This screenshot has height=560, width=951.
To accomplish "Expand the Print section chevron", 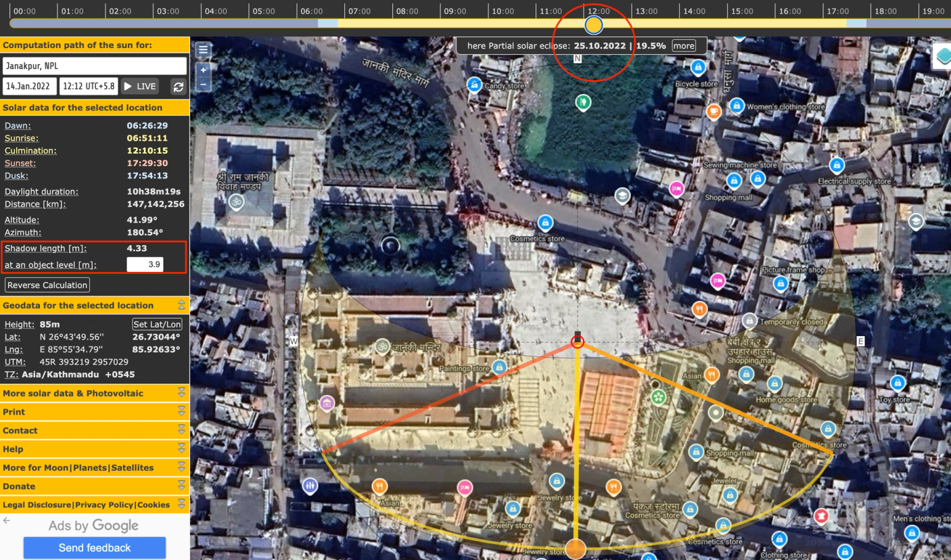I will (x=181, y=412).
